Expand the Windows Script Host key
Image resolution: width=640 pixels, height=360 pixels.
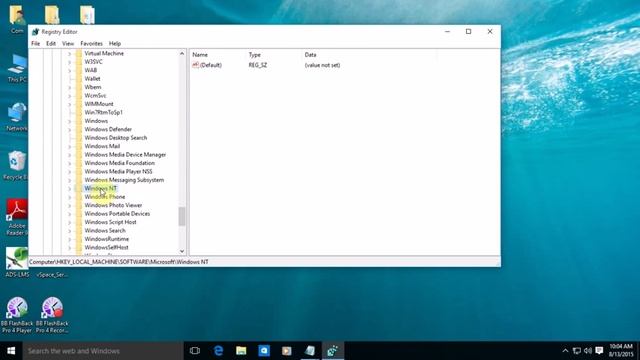tap(69, 222)
